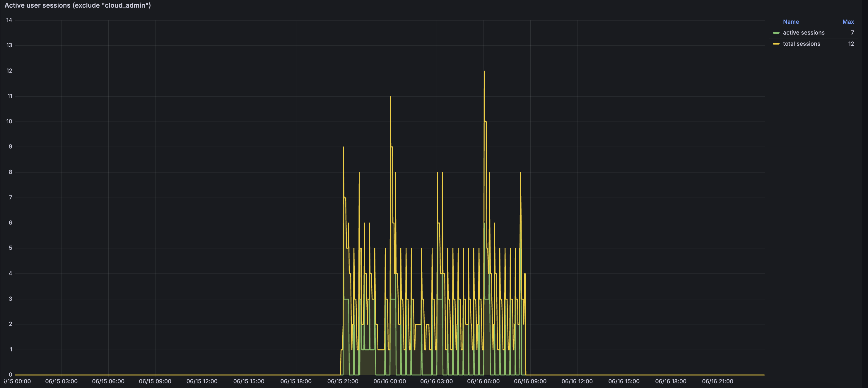This screenshot has height=388, width=868.
Task: Click the 06/15 21:00 time axis label
Action: pyautogui.click(x=343, y=381)
